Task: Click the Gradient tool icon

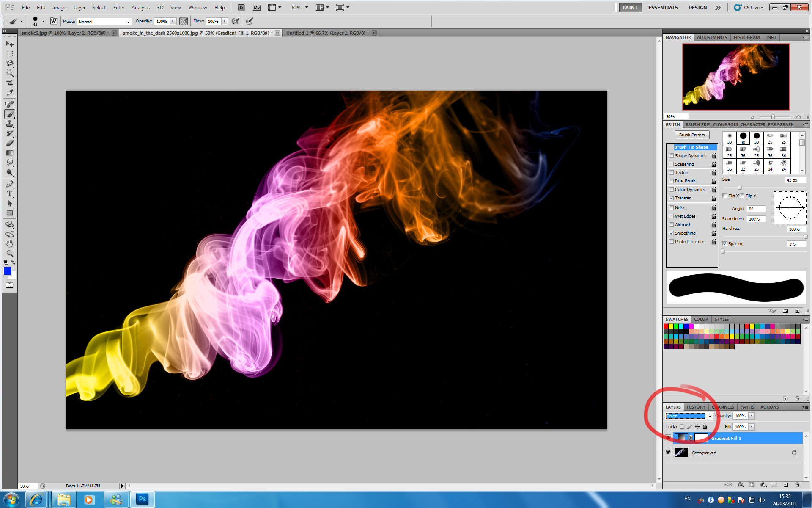Action: point(10,153)
